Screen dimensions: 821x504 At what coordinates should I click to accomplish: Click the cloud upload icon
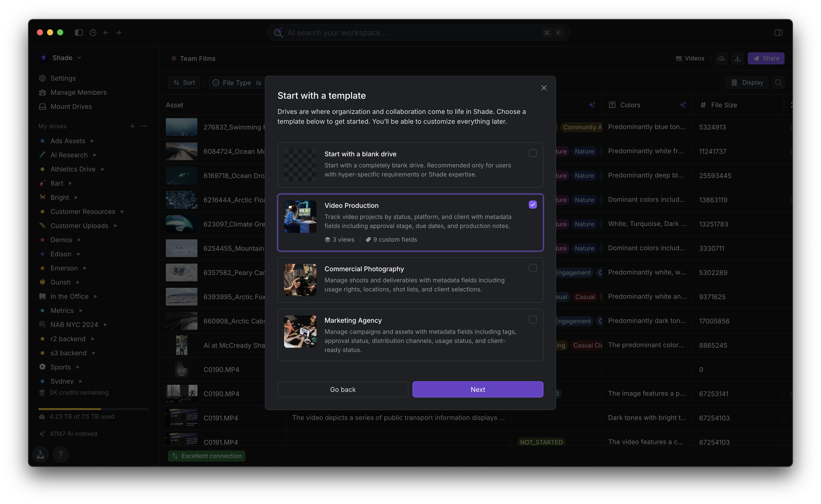pyautogui.click(x=721, y=58)
